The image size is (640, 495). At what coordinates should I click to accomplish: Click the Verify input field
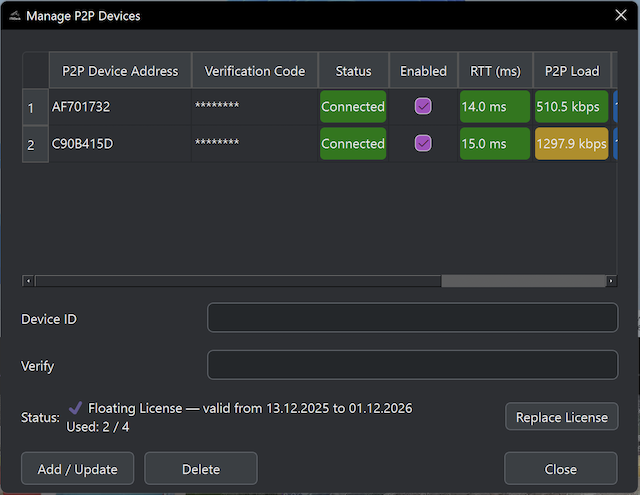click(412, 365)
